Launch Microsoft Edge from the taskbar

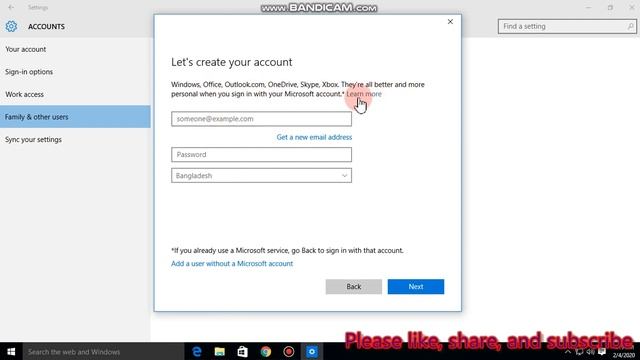(197, 351)
